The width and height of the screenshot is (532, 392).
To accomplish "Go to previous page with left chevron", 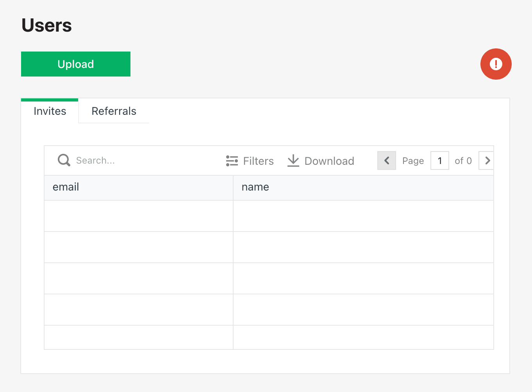I will pyautogui.click(x=387, y=160).
